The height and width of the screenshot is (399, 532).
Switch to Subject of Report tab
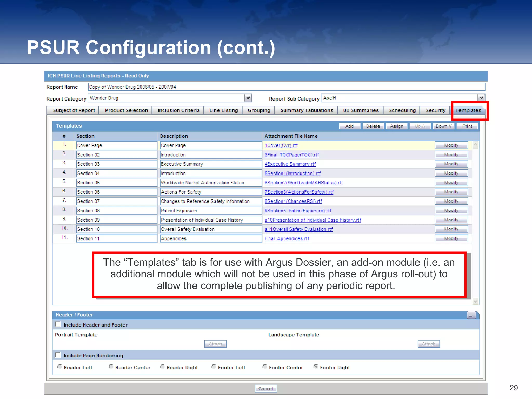point(74,110)
